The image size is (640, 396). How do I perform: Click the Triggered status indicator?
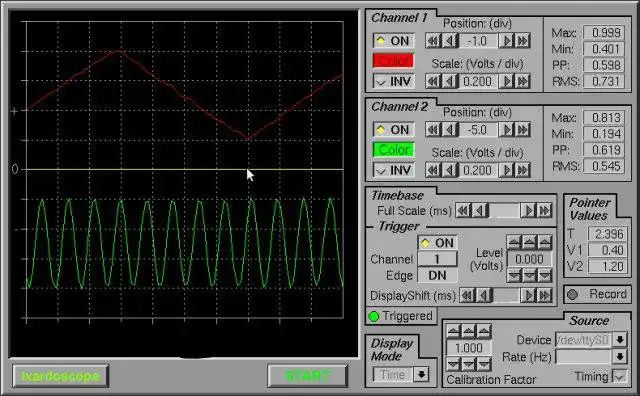click(x=401, y=316)
